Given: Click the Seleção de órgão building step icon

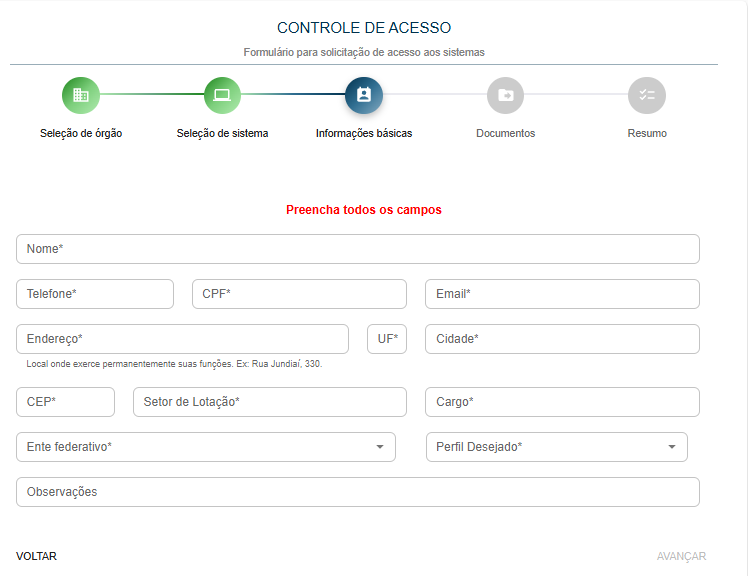Looking at the screenshot, I should (81, 95).
